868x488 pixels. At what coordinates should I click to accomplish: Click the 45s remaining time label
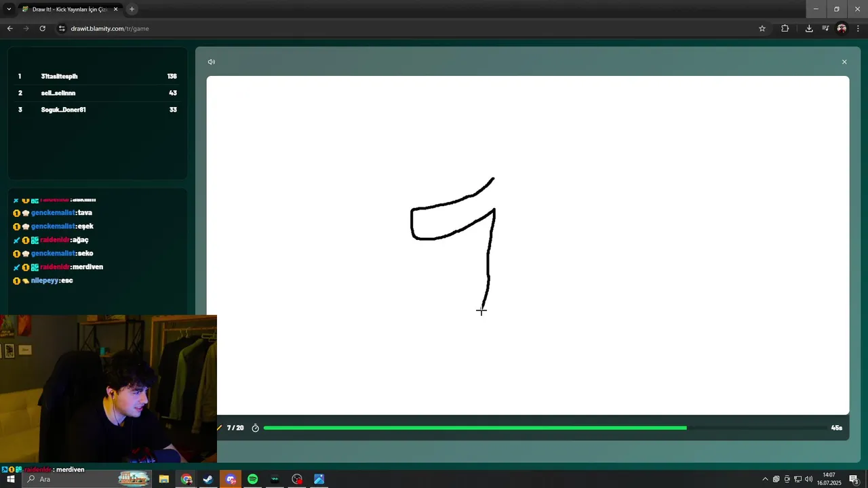point(837,428)
